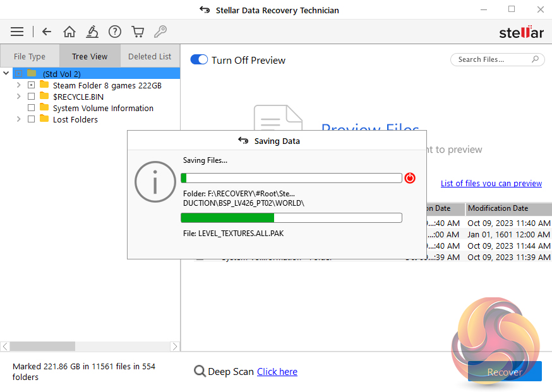This screenshot has width=552, height=392.
Task: Switch to the Tree View tab
Action: coord(90,56)
